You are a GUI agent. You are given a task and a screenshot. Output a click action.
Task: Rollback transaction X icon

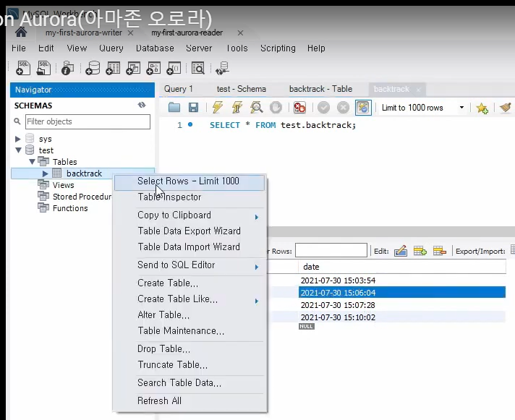(344, 108)
